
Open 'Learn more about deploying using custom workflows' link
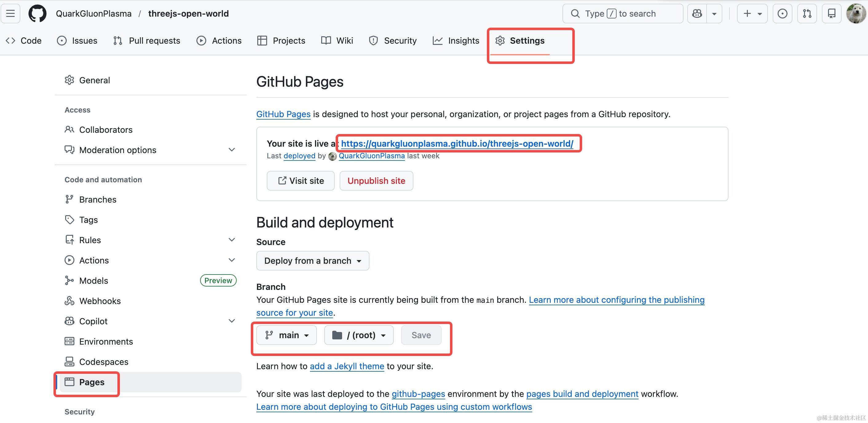394,407
